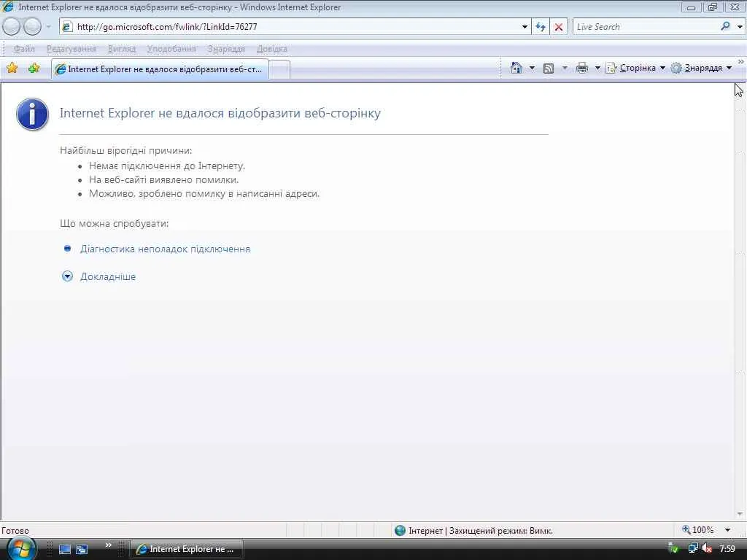
Task: Click text 'На веб-сайті виявлено помилки.'
Action: [x=164, y=180]
